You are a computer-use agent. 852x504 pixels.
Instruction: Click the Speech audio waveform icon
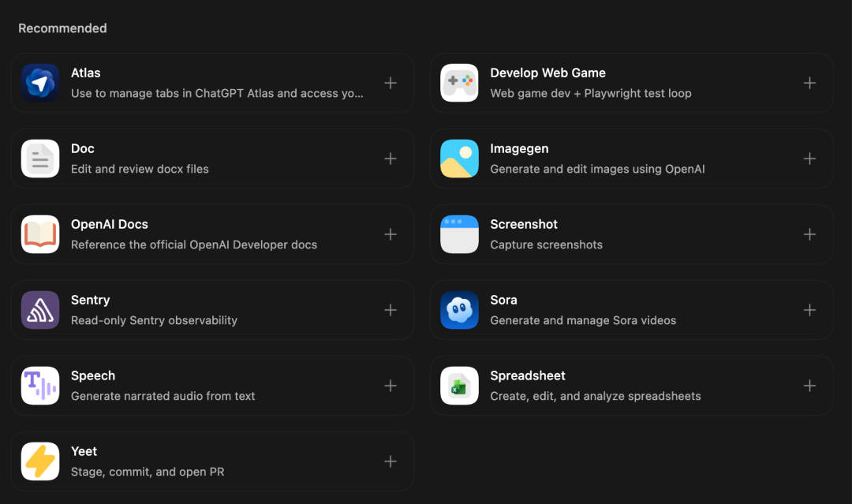[40, 386]
